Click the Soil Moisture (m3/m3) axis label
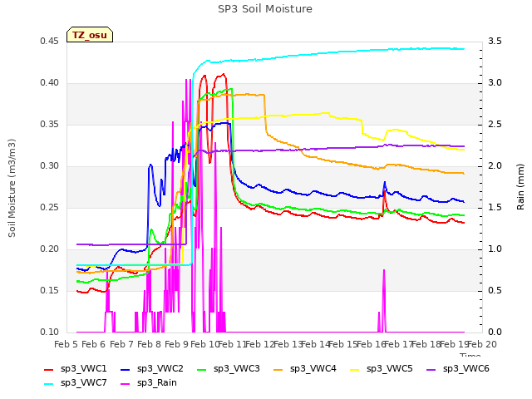Screen dimensions: 532x399 (x=12, y=188)
